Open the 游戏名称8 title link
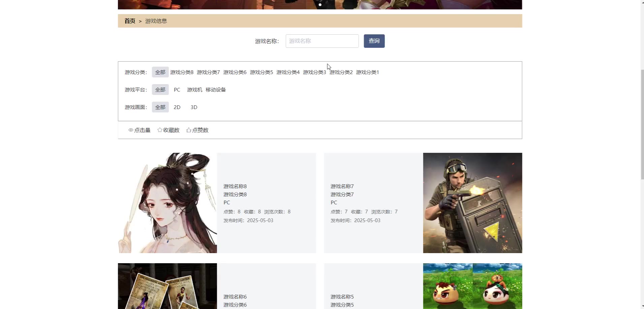 tap(235, 186)
